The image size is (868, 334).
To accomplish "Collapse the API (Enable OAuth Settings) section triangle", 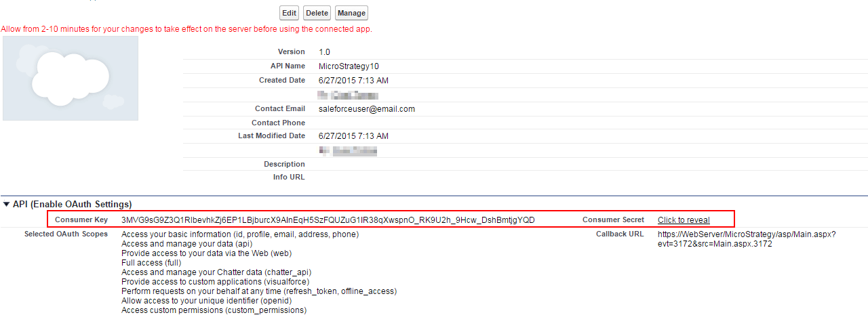I will (x=7, y=204).
